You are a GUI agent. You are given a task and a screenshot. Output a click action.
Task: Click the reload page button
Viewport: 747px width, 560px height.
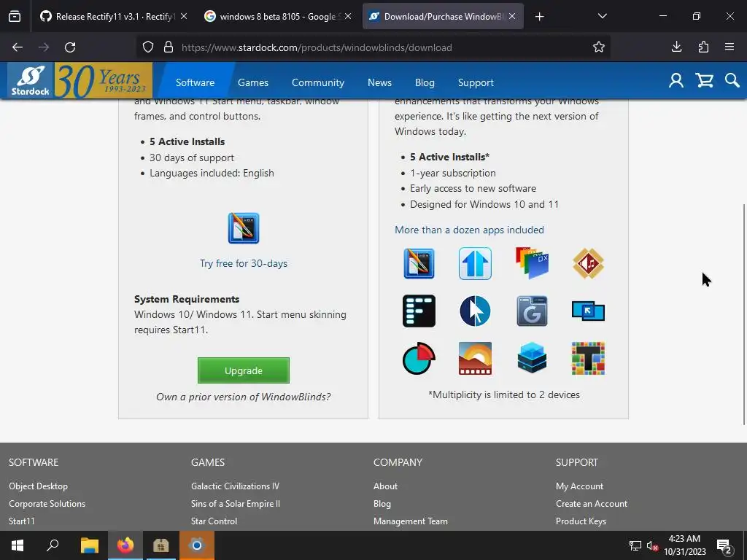point(70,47)
